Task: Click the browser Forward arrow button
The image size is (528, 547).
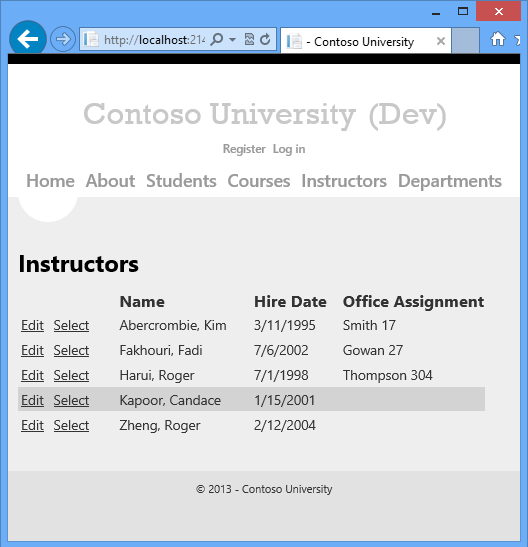Action: click(63, 39)
